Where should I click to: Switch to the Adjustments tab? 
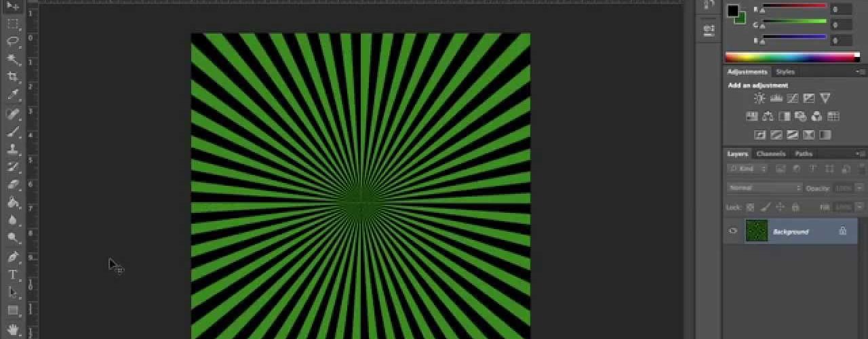[747, 72]
